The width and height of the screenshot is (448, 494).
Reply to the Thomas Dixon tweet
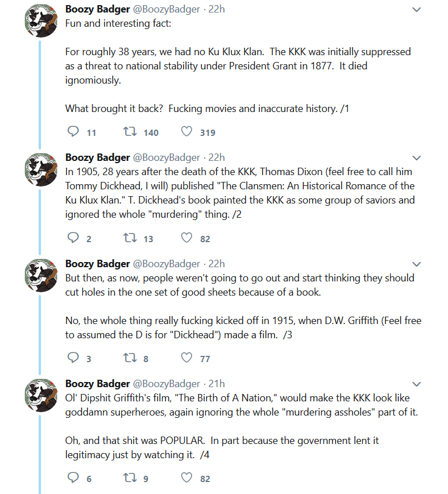pyautogui.click(x=73, y=238)
